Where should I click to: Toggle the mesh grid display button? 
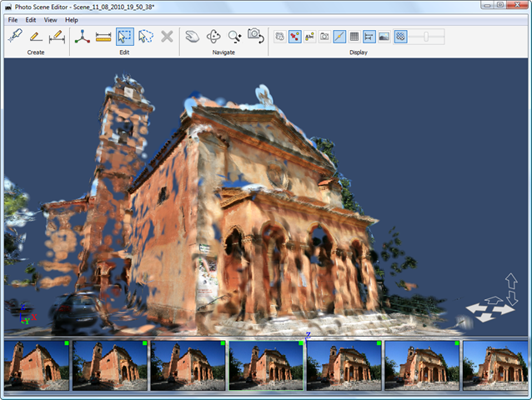(x=354, y=37)
